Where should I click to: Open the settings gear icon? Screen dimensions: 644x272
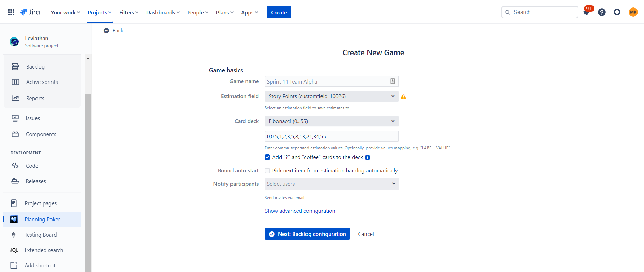[x=617, y=12]
